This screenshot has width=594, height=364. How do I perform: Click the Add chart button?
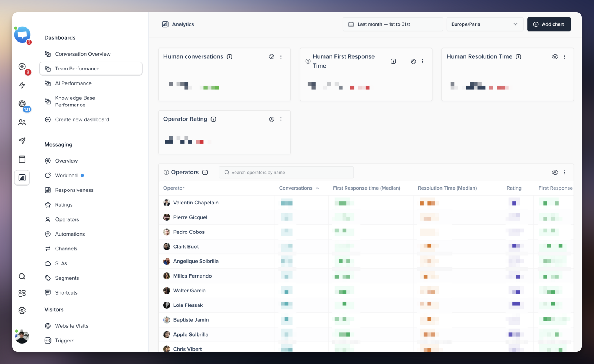coord(549,24)
